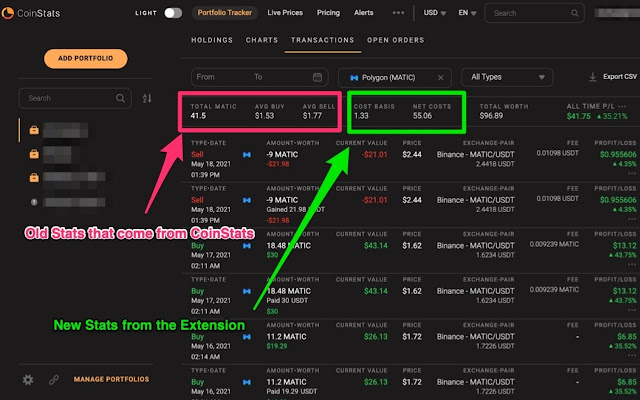Image resolution: width=640 pixels, height=400 pixels.
Task: Expand the All Types dropdown
Action: [x=507, y=77]
